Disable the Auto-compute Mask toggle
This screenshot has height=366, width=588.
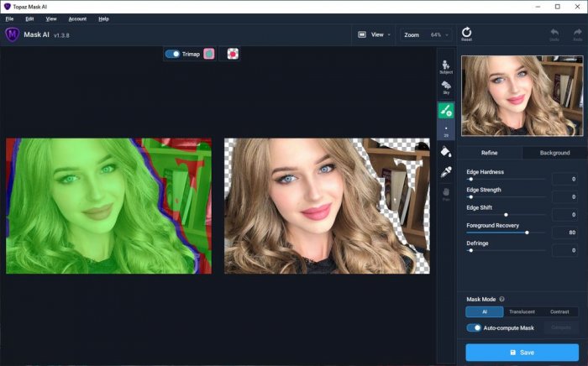coord(474,327)
